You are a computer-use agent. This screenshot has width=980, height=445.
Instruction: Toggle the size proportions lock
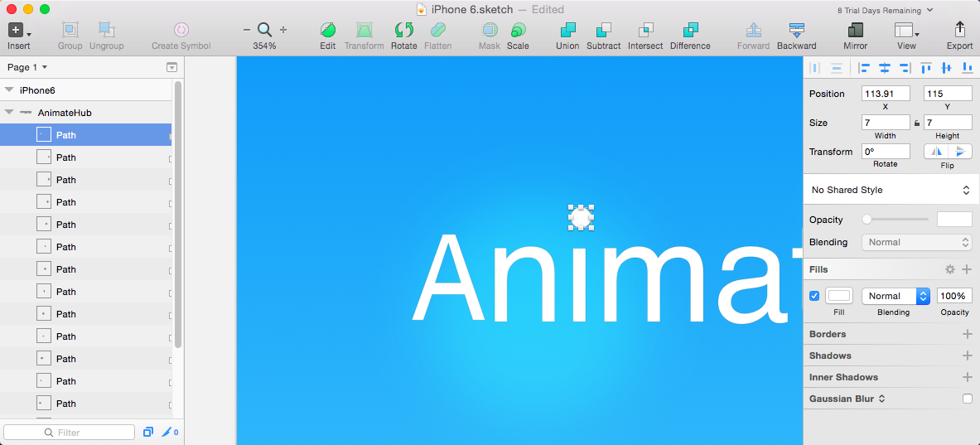coord(917,123)
